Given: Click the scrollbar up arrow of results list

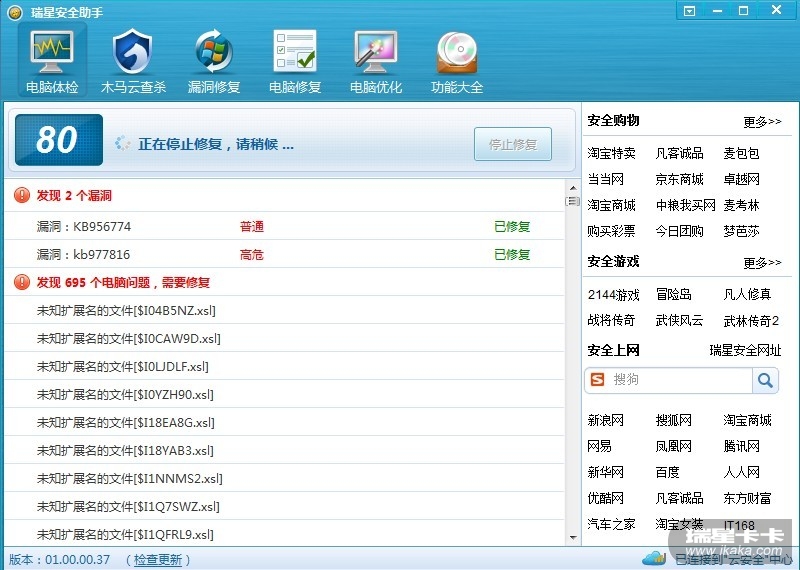Looking at the screenshot, I should (573, 188).
